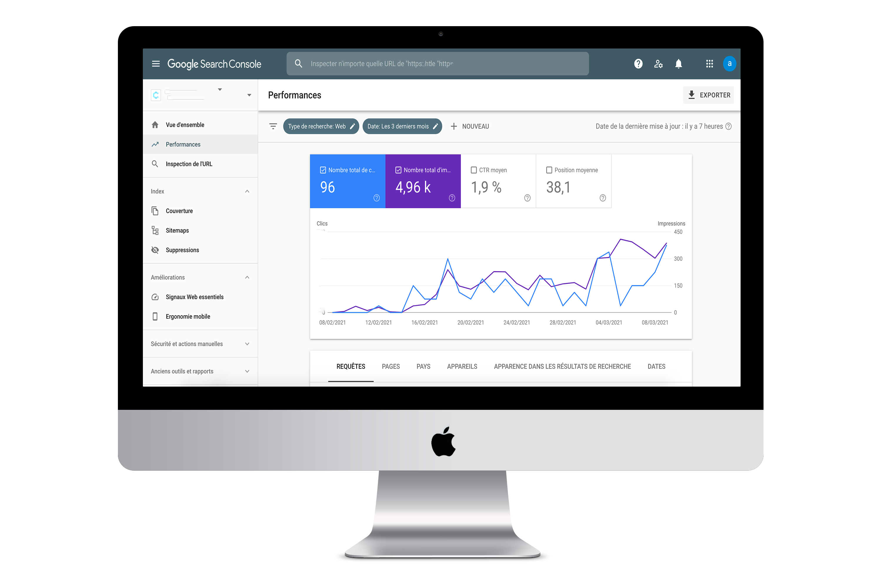This screenshot has width=882, height=588.
Task: Click the NOUVEAU filter button
Action: pyautogui.click(x=470, y=126)
